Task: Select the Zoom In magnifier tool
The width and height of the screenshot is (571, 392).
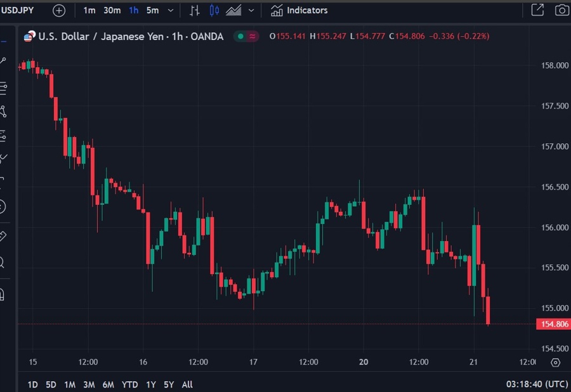Action: pos(2,262)
